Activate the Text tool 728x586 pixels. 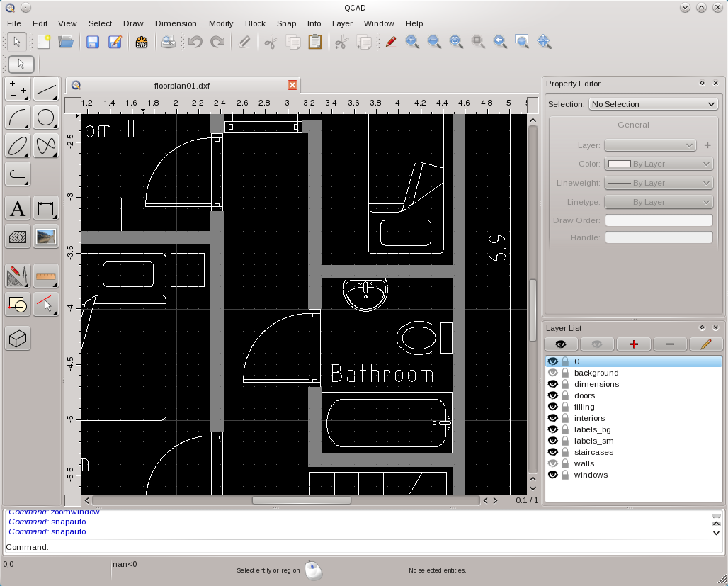click(x=17, y=208)
